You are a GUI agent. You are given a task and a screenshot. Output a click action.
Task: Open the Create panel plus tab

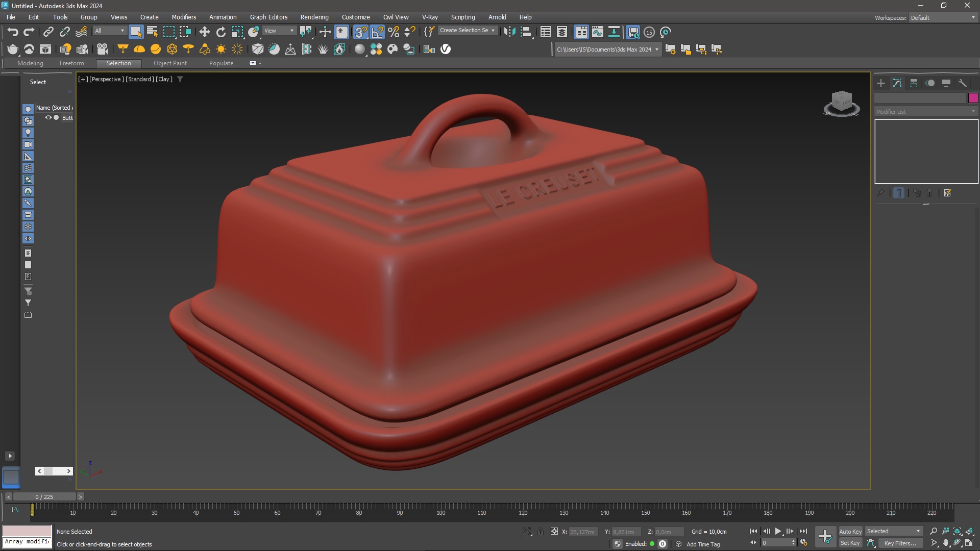click(881, 83)
